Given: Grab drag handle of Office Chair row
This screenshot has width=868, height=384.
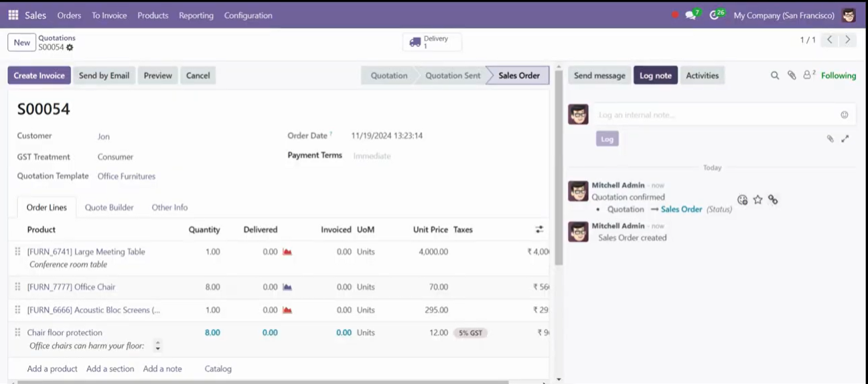Looking at the screenshot, I should [17, 287].
